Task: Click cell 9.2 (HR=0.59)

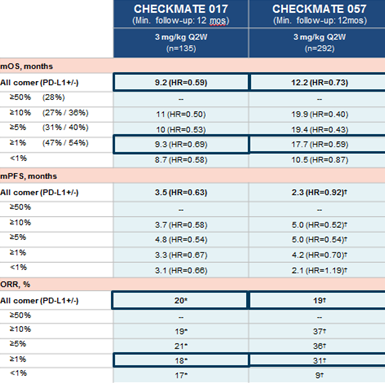Action: 181,82
